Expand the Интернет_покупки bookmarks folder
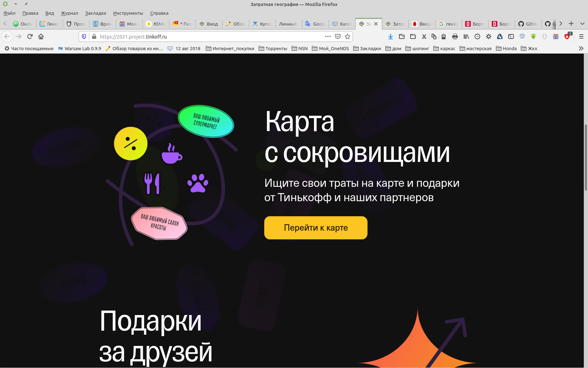Viewport: 588px width, 368px height. click(x=230, y=48)
